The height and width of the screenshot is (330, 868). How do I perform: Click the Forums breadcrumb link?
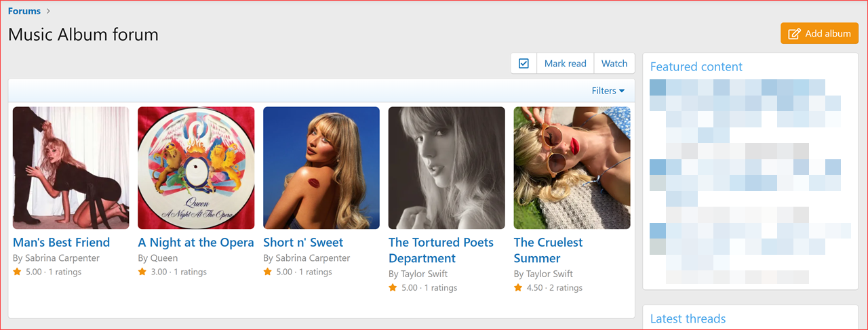pos(24,11)
